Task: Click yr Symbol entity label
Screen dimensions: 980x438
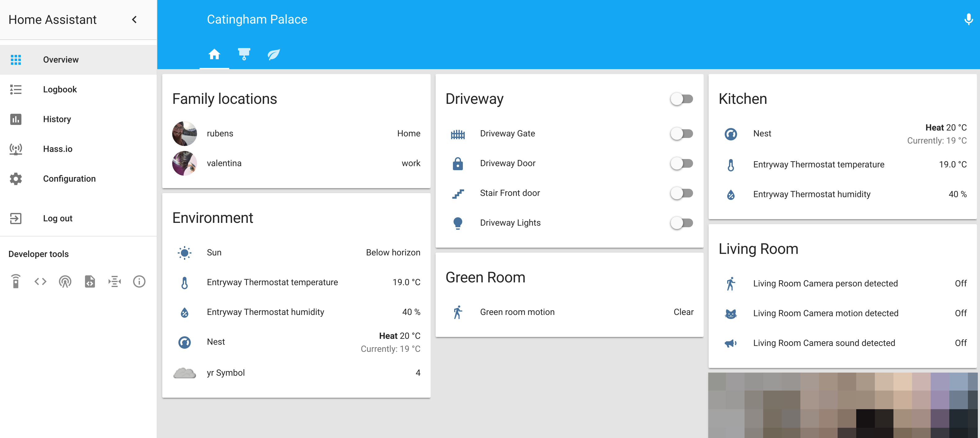Action: pos(226,373)
